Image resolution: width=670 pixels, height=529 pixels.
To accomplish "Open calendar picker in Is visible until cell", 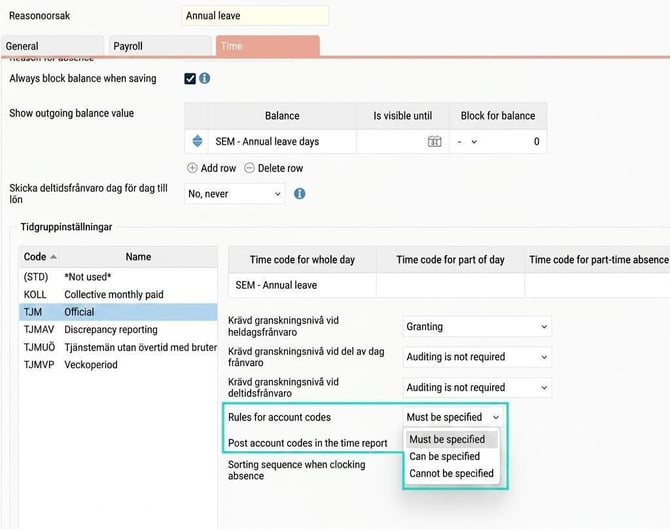I will (x=434, y=141).
